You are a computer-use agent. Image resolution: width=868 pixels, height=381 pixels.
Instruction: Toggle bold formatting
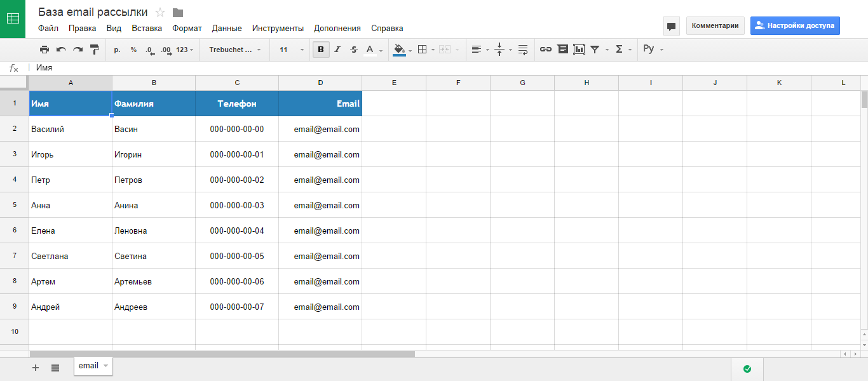321,49
